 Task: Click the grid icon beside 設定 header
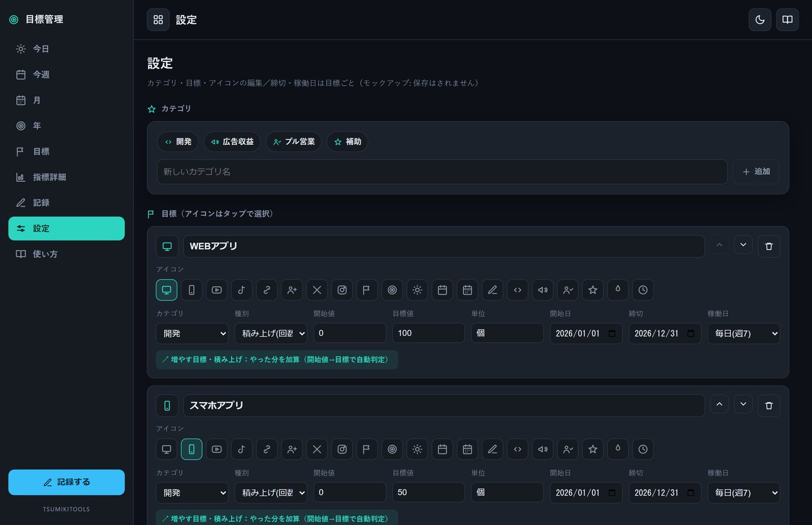click(158, 20)
